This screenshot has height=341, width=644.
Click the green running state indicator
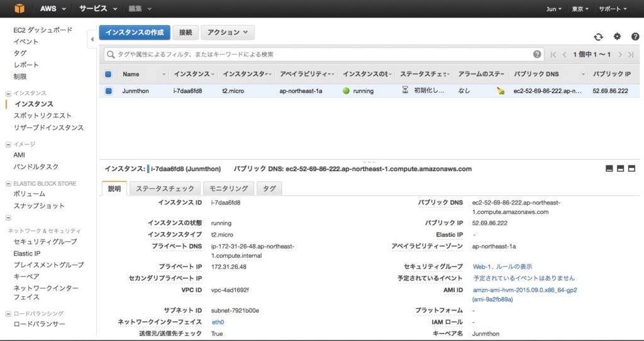click(347, 91)
